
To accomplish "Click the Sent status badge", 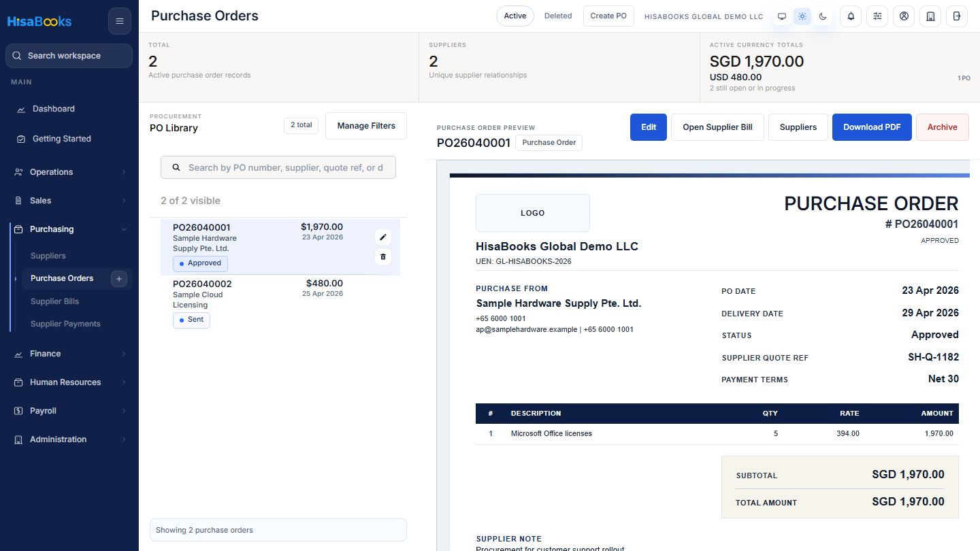I will pos(191,320).
